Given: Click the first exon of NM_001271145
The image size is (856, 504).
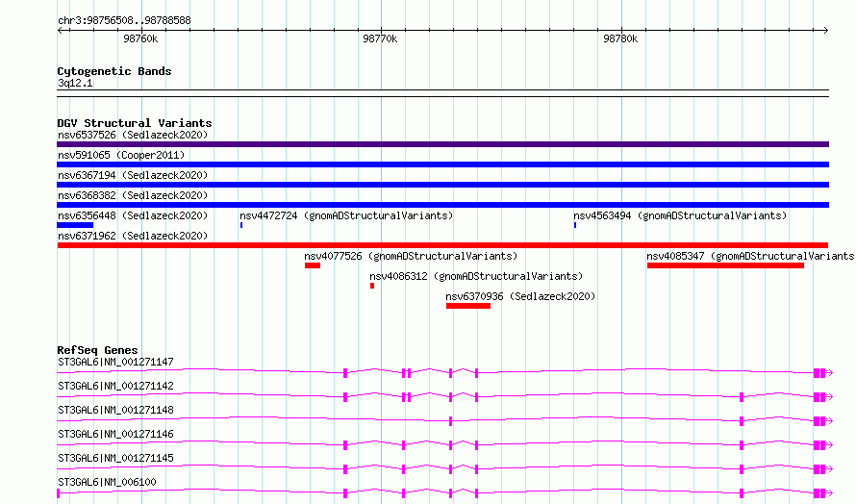Looking at the screenshot, I should (x=345, y=469).
